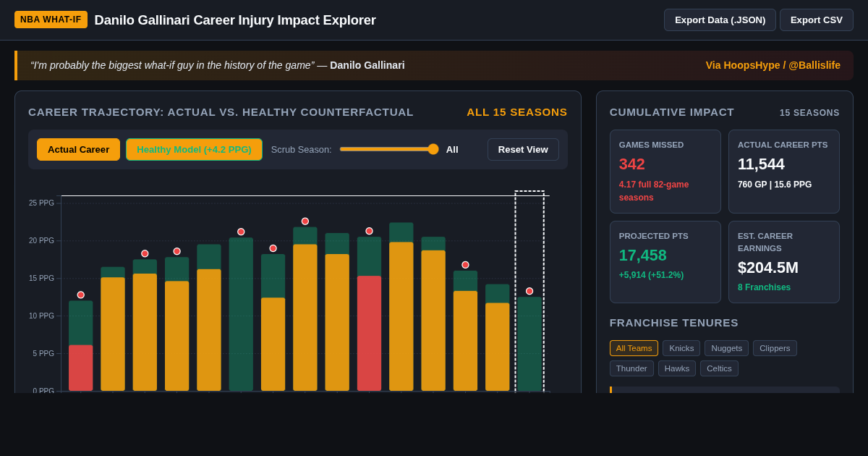Click the dashed-outlined final season bar
868x456 pixels.
529,344
